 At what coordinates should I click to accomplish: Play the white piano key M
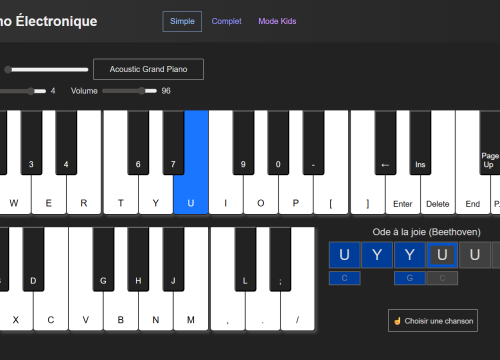pyautogui.click(x=191, y=313)
